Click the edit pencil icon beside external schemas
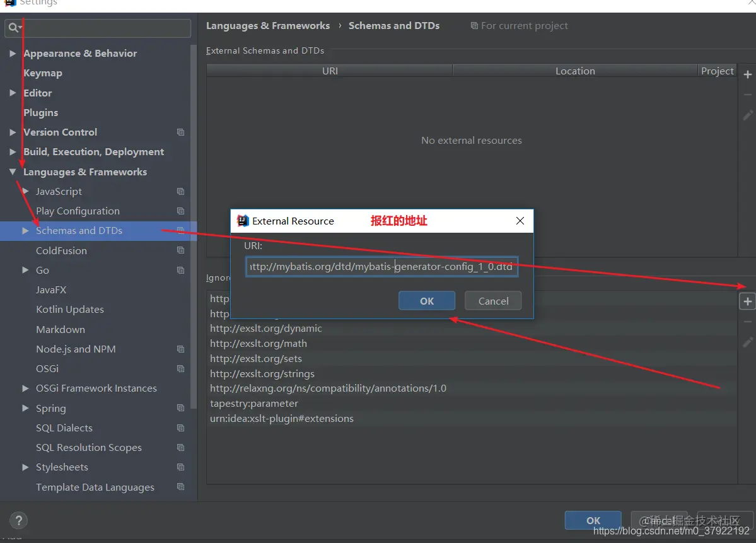756x543 pixels. coord(747,115)
